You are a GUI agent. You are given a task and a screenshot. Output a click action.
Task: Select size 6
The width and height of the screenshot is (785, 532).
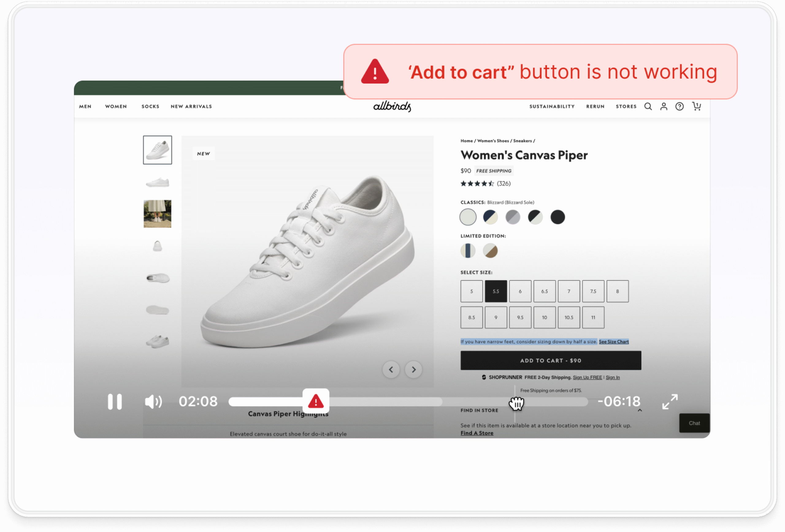click(x=520, y=291)
